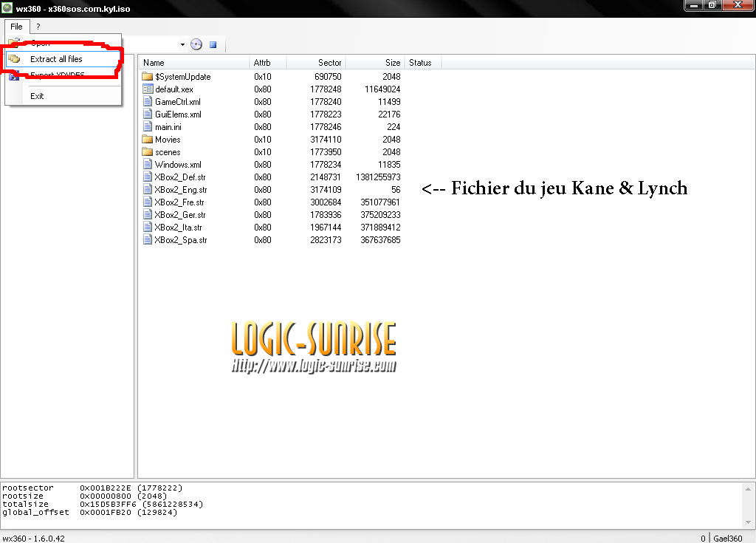Click the Gael360 status bar entry

(x=727, y=538)
